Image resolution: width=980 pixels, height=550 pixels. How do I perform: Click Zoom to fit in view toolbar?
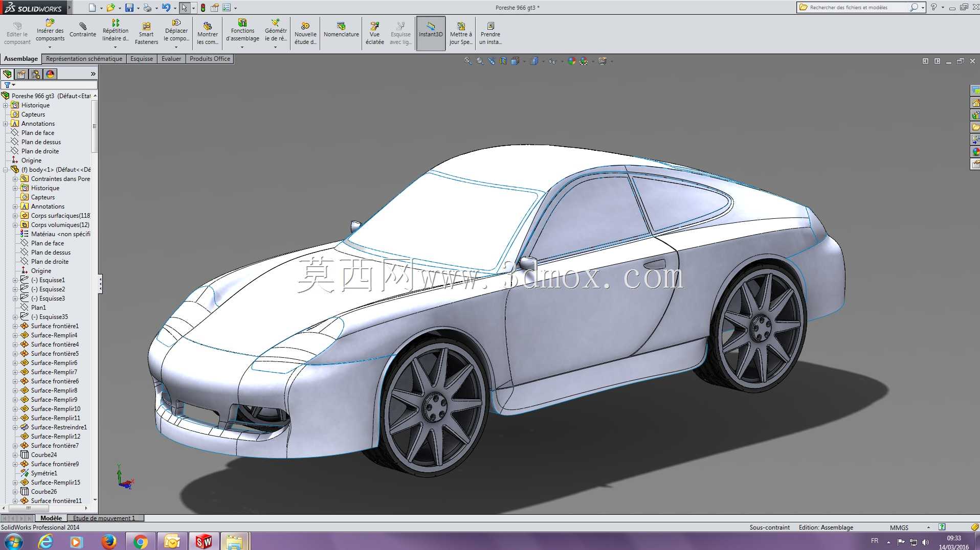click(467, 61)
